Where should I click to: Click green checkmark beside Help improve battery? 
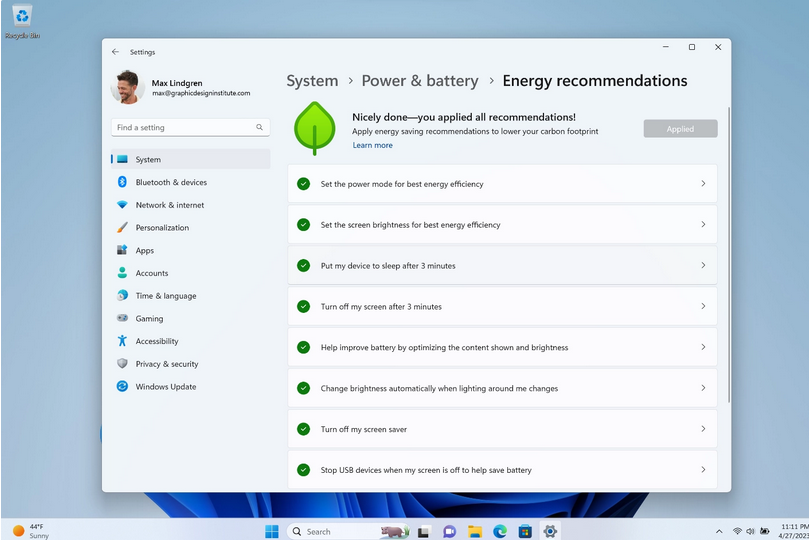pyautogui.click(x=303, y=347)
